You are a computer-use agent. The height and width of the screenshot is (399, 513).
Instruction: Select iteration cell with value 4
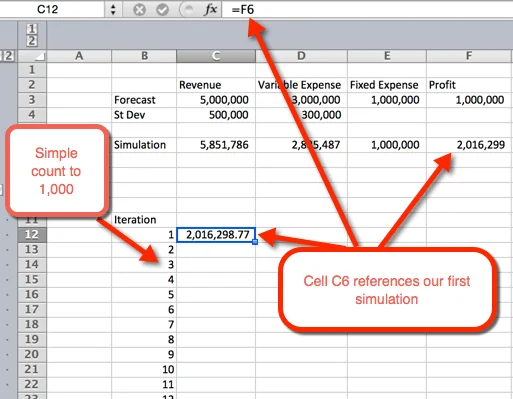click(144, 280)
